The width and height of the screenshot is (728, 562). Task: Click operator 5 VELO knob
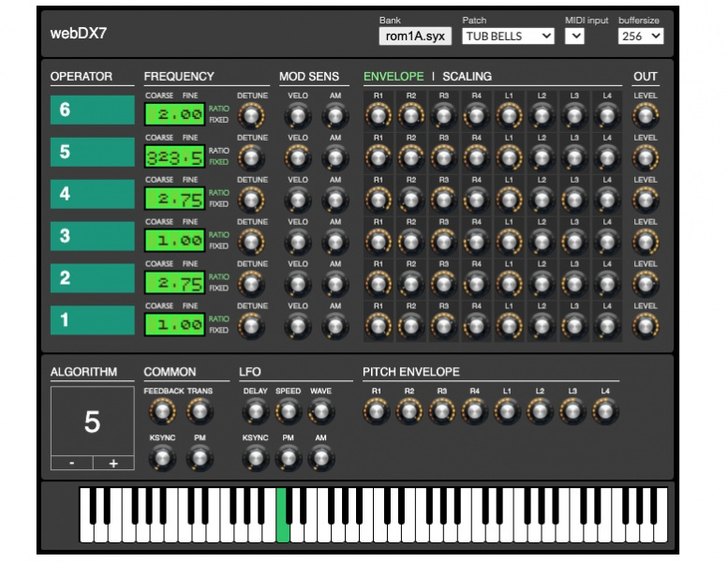[x=298, y=157]
